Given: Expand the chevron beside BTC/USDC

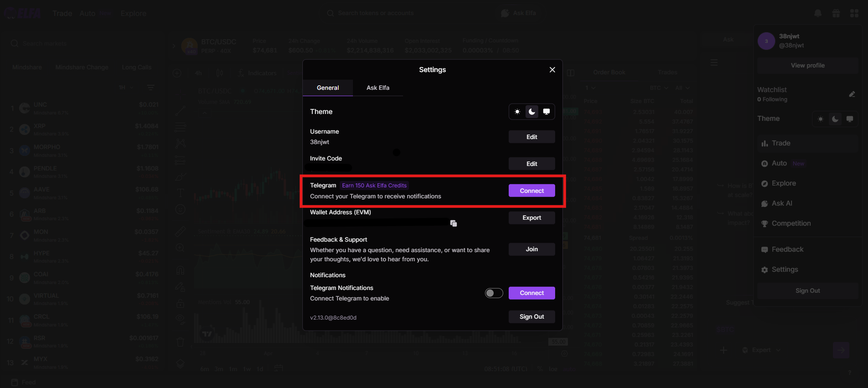Looking at the screenshot, I should tap(174, 46).
